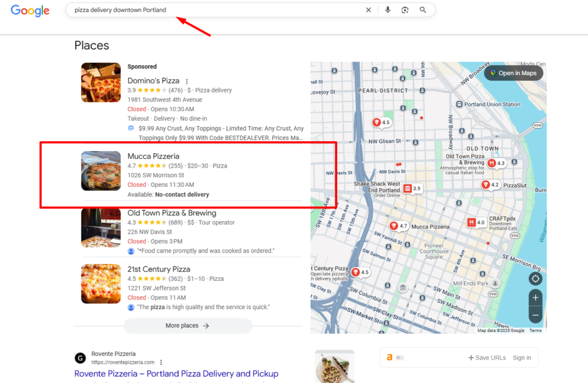Click the Google logo
This screenshot has width=588, height=383.
(x=30, y=10)
